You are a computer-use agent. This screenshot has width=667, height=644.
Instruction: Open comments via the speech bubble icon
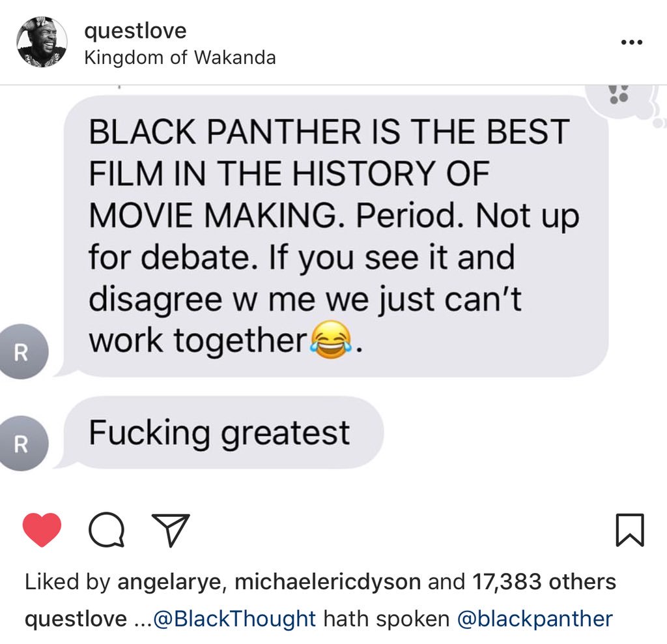pyautogui.click(x=106, y=529)
